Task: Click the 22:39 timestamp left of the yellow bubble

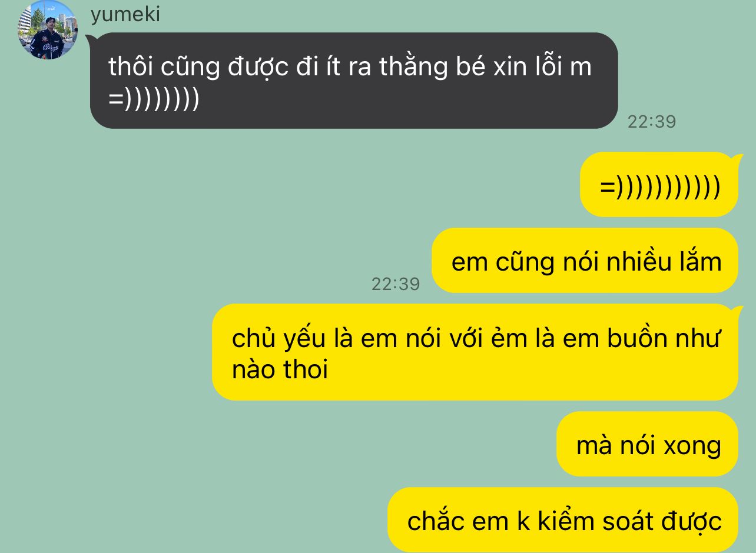Action: tap(396, 284)
